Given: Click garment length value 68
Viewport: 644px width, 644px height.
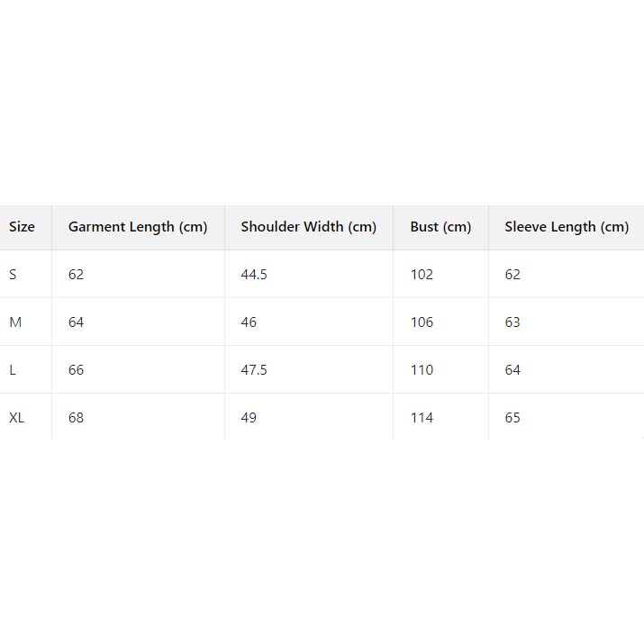Looking at the screenshot, I should [76, 418].
